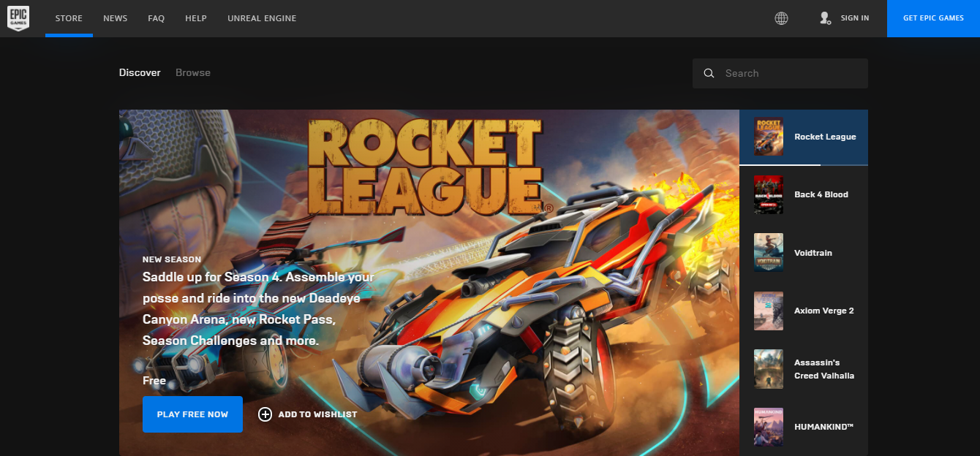Select Voidtrain cover thumbnail
980x456 pixels.
click(x=769, y=253)
